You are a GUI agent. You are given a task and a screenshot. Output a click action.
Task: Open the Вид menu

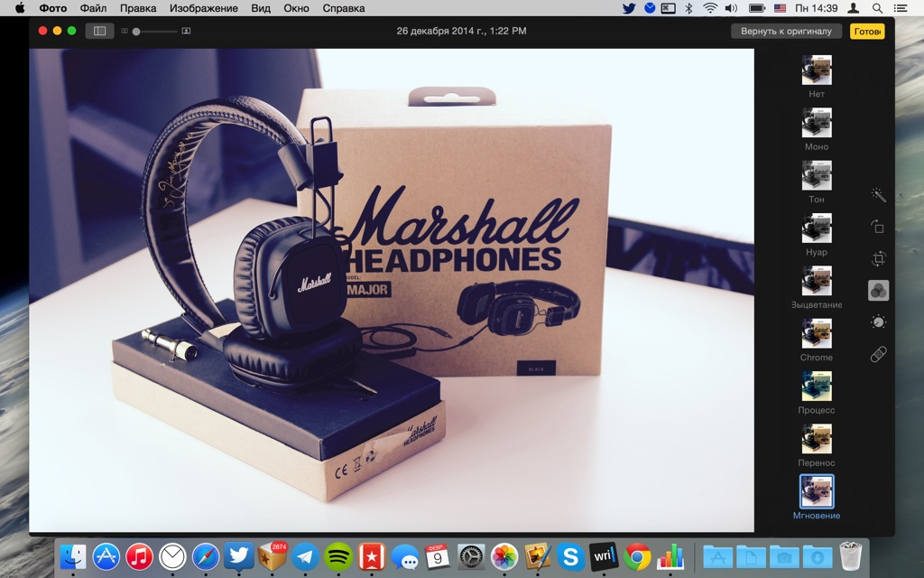coord(261,8)
